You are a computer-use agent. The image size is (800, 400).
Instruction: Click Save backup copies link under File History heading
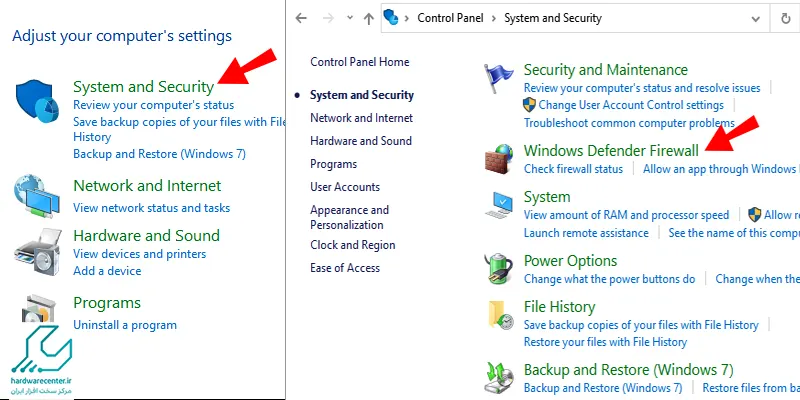coord(641,325)
